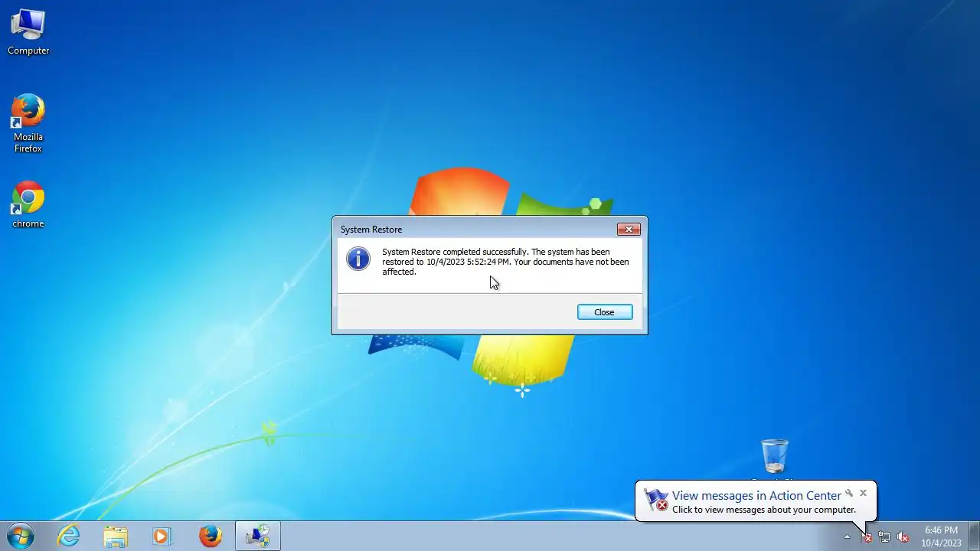The image size is (980, 551).
Task: Open Firefox from the taskbar
Action: point(211,536)
